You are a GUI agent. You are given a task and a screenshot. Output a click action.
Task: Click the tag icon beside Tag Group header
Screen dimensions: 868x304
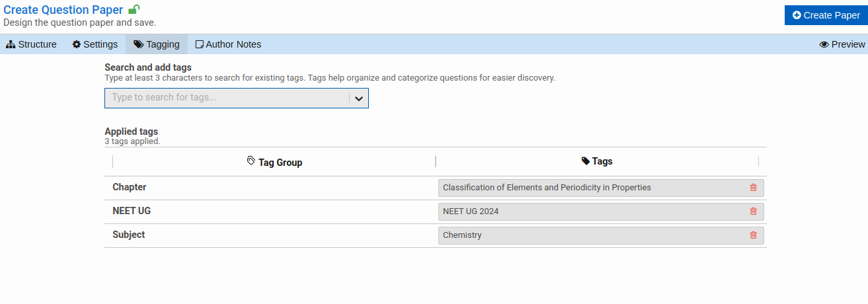click(x=251, y=161)
